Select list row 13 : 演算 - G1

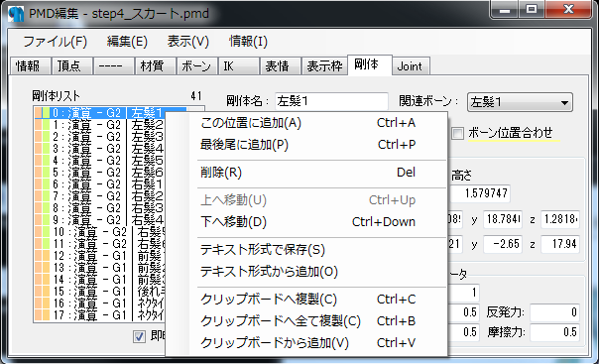coord(100,268)
